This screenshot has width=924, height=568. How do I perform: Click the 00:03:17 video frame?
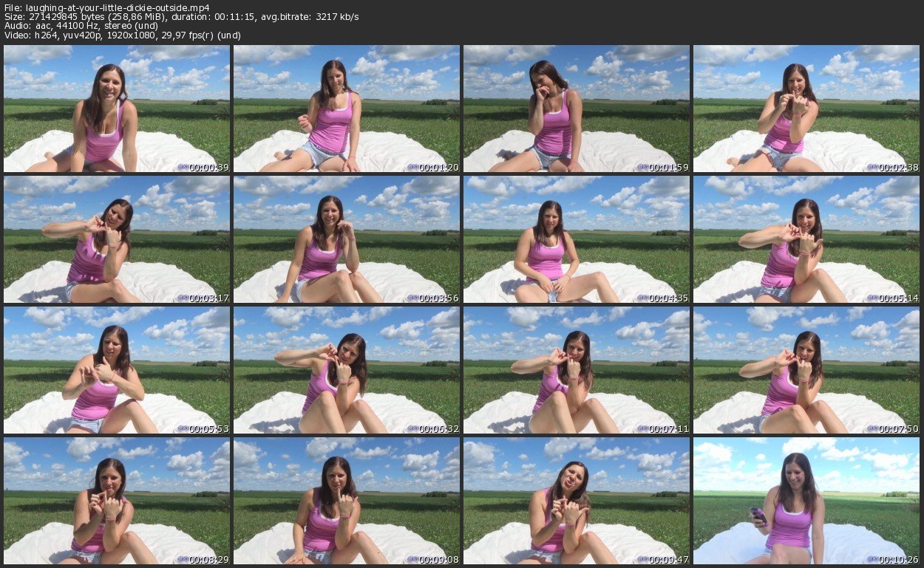[117, 239]
